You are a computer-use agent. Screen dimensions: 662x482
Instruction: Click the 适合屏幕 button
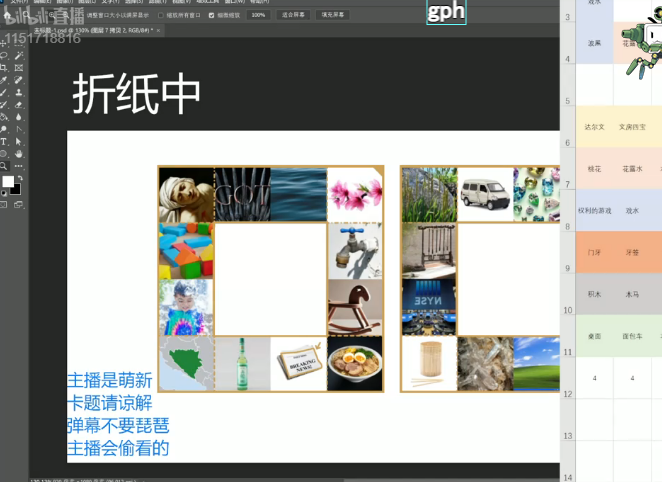point(293,15)
